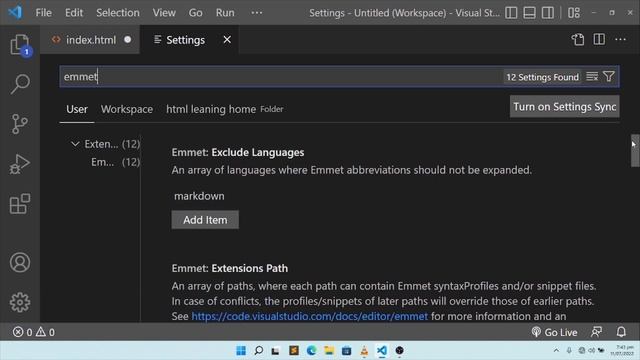Open the Run and Debug view
This screenshot has width=640, height=360.
20,164
